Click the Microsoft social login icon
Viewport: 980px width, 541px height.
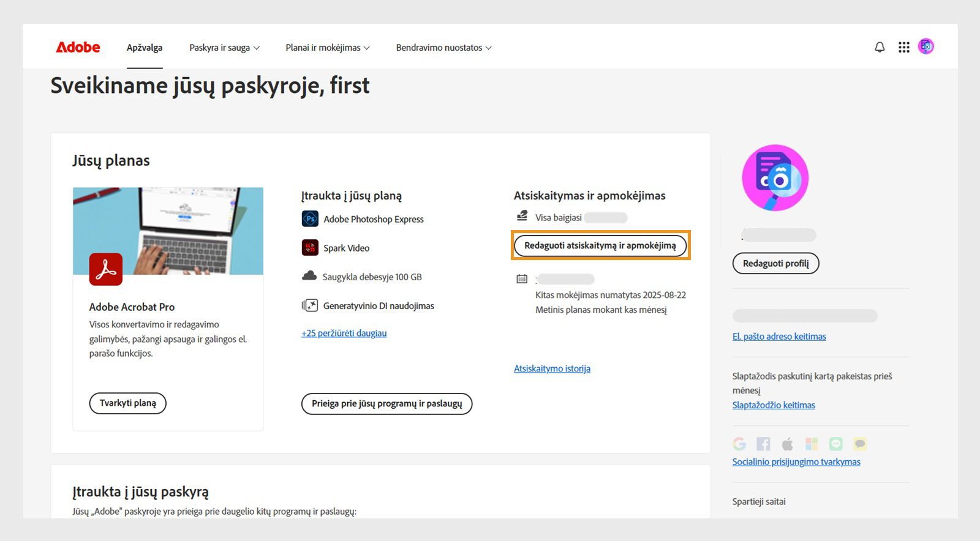pos(812,444)
